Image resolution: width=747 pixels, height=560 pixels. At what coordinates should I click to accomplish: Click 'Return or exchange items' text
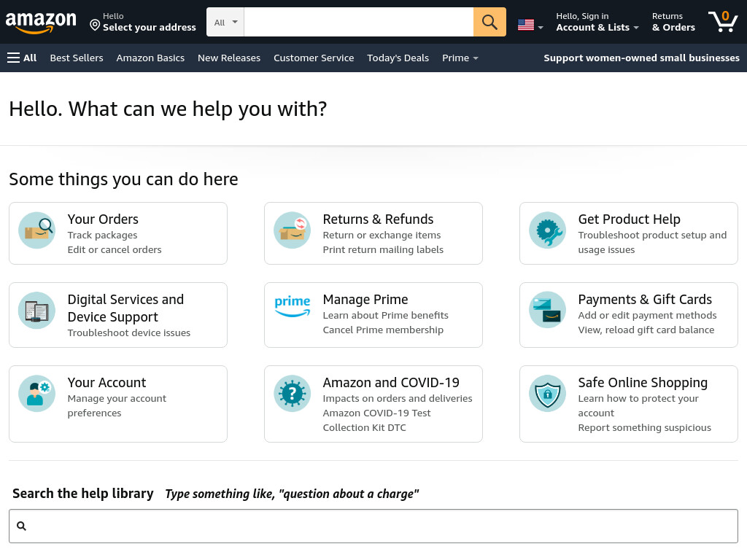[x=382, y=236]
